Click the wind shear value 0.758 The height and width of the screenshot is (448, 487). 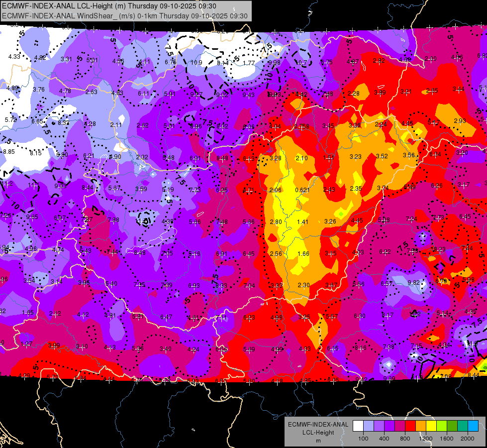(301, 126)
